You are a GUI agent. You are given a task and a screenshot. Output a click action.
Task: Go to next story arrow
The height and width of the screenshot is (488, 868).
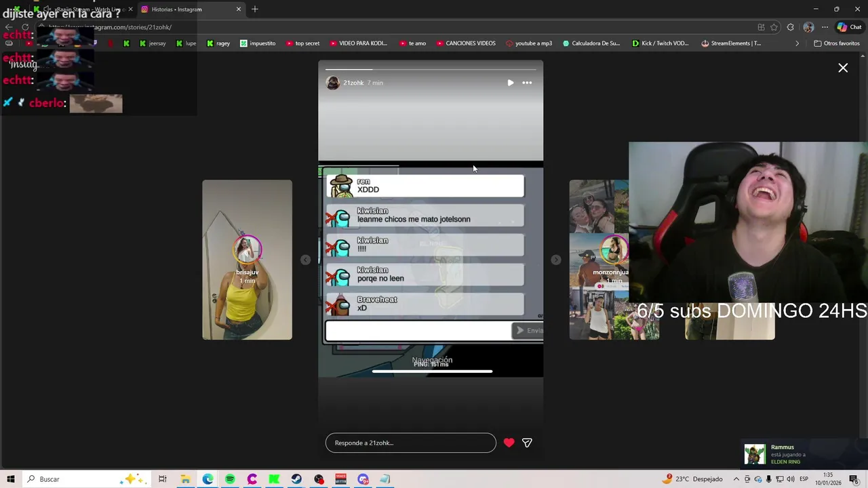point(556,260)
